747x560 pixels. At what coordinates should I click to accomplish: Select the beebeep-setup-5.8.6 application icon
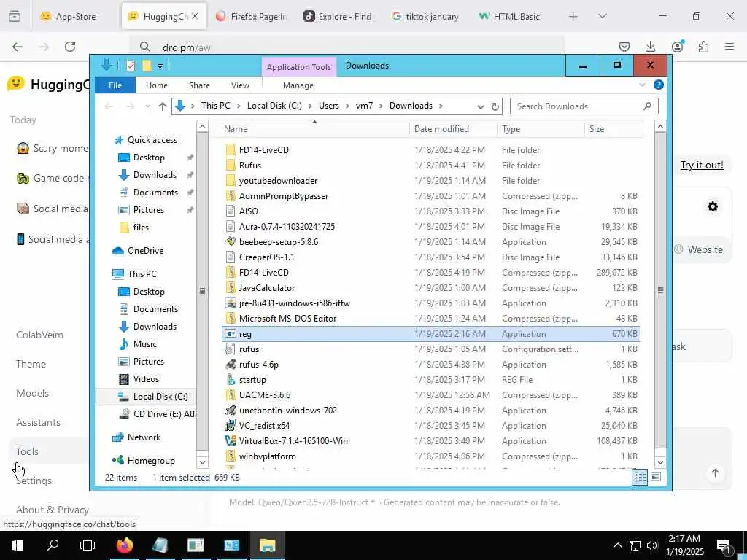(x=231, y=242)
